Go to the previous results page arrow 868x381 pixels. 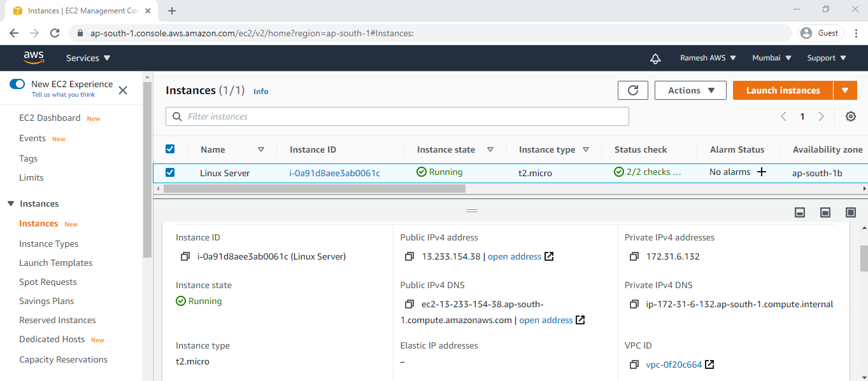[x=783, y=116]
